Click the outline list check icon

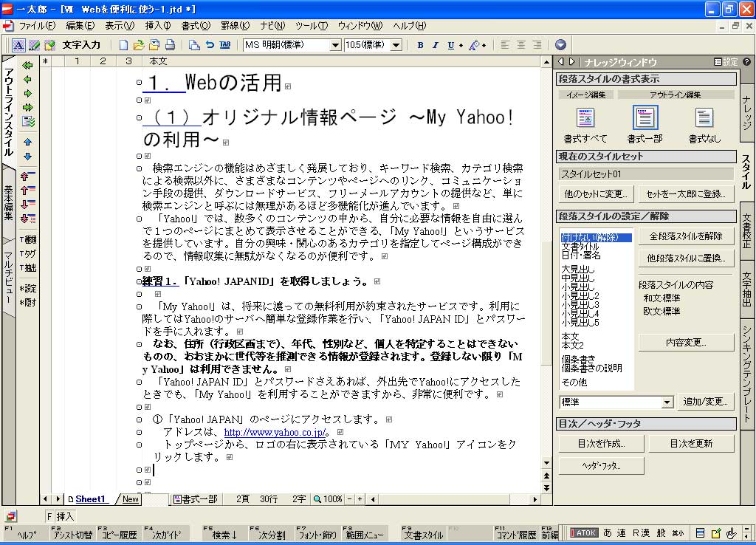[28, 122]
